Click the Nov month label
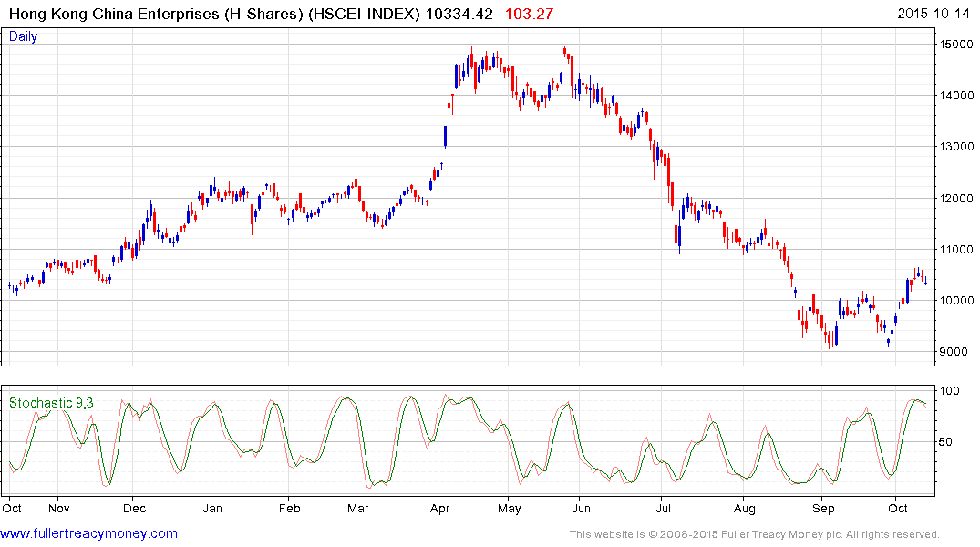980x547 pixels. pos(58,508)
